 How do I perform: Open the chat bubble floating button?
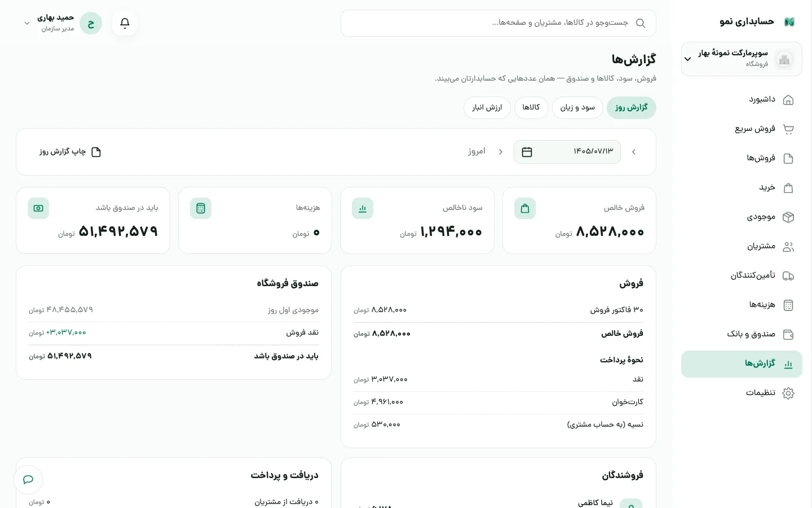click(28, 480)
